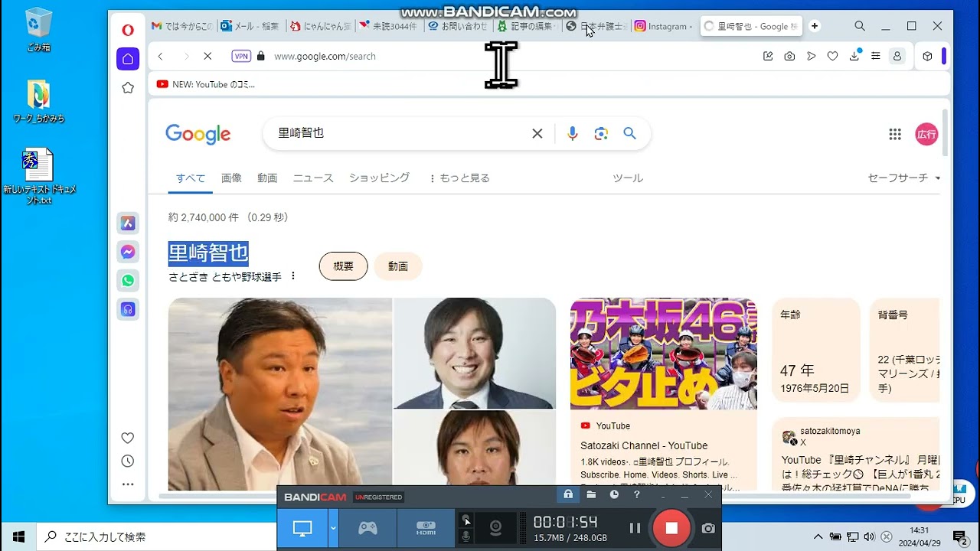Open WhatsApp from the Opera sidebar
The width and height of the screenshot is (980, 551).
[x=128, y=281]
